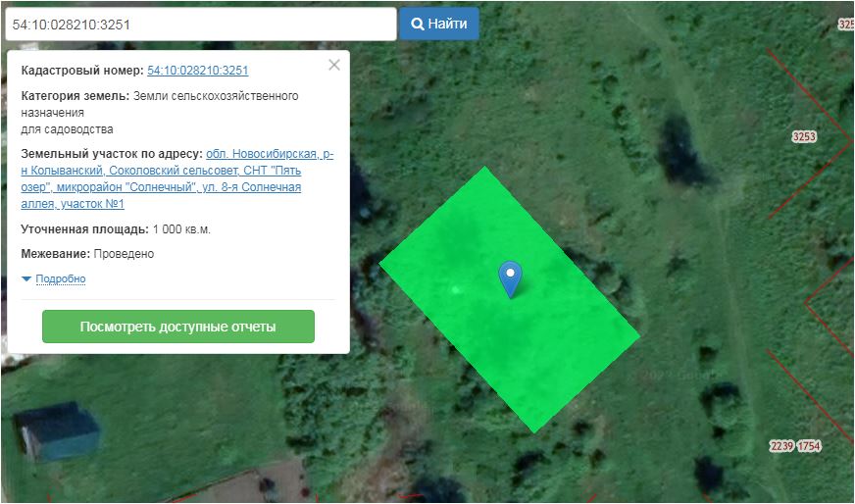Click the cadastral number search input field

point(201,24)
